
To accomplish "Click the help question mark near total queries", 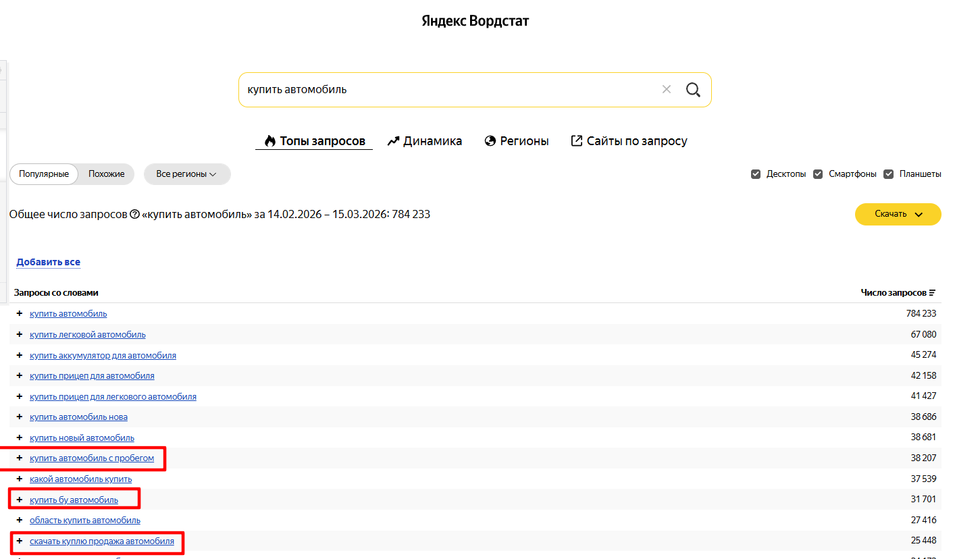I will pyautogui.click(x=134, y=215).
